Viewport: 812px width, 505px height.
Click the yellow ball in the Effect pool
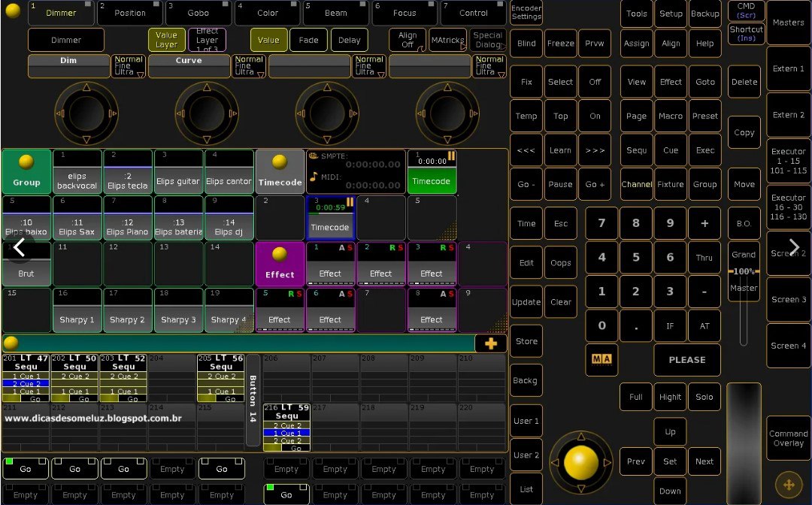pos(280,254)
